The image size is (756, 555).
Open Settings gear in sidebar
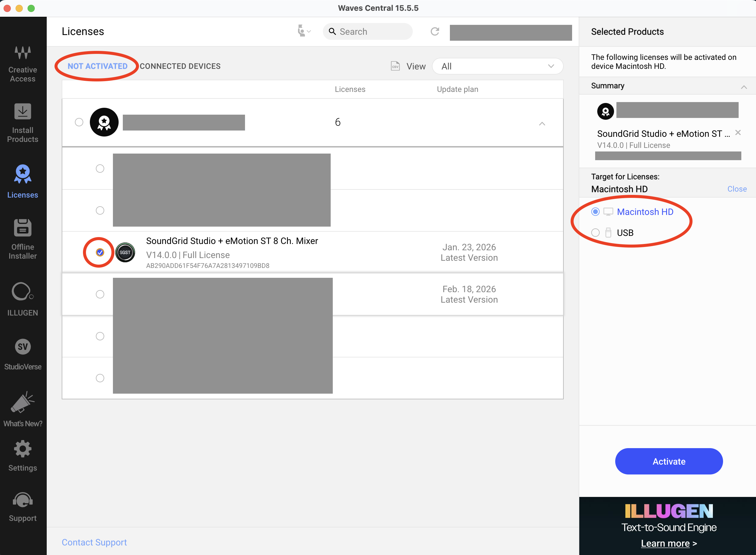coord(22,456)
